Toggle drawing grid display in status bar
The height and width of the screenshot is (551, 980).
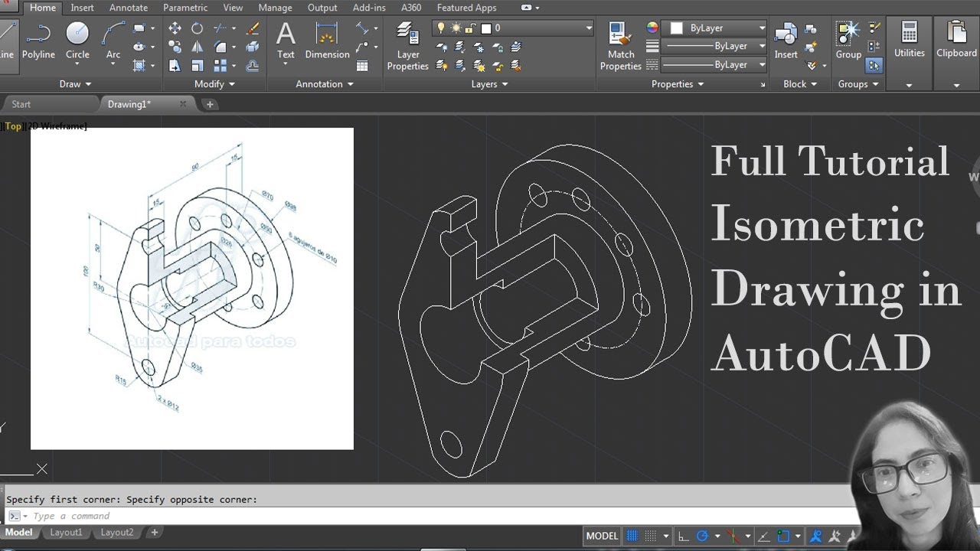pos(632,536)
